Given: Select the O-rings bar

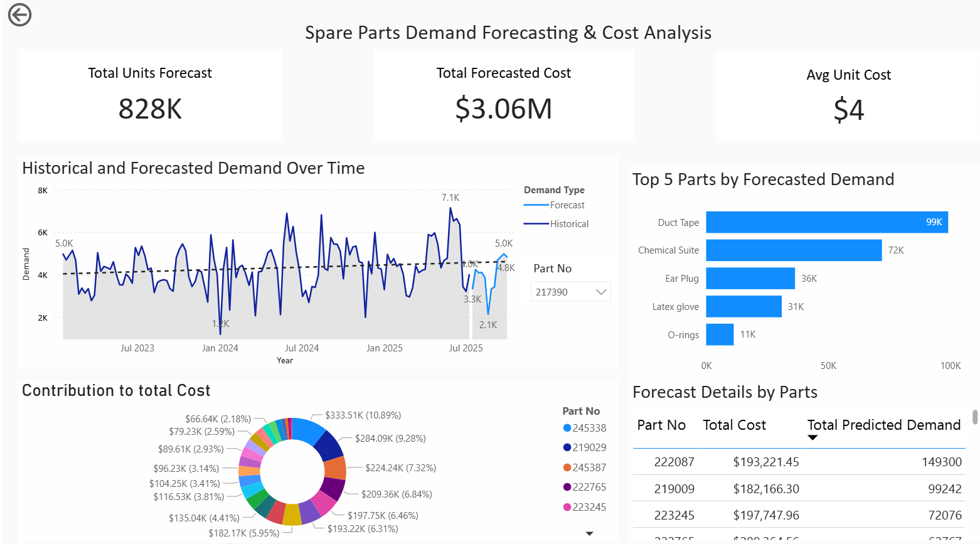Looking at the screenshot, I should coord(720,334).
